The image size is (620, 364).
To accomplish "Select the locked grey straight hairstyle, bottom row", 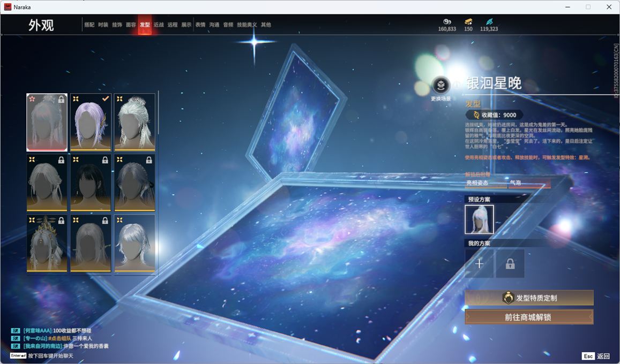I will tap(91, 244).
